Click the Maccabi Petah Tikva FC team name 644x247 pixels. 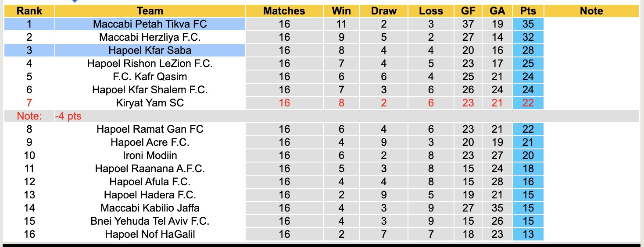pyautogui.click(x=150, y=24)
